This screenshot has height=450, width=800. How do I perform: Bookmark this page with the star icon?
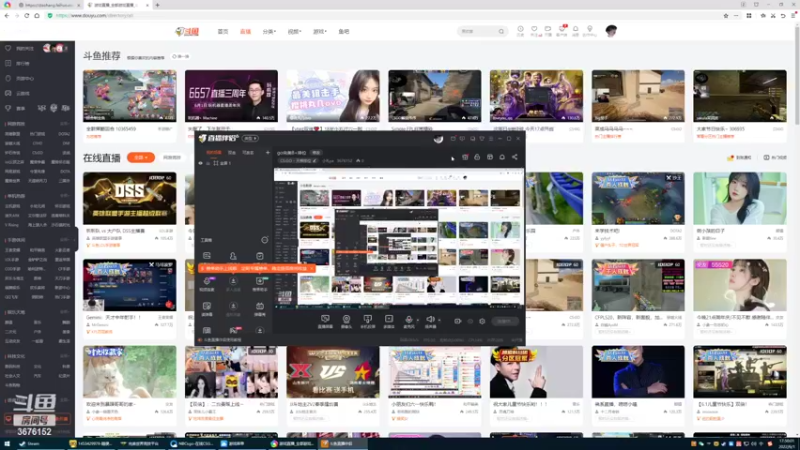click(726, 16)
